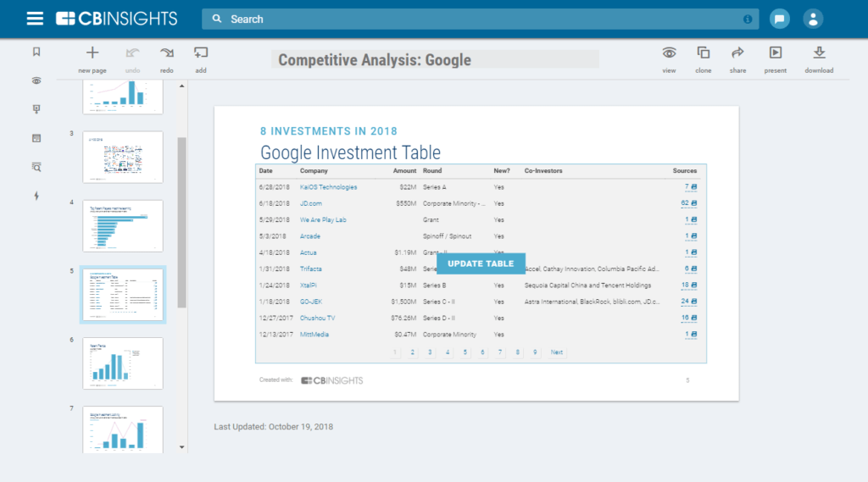The width and height of the screenshot is (868, 482).
Task: Select slide 7 thumbnail
Action: 123,429
